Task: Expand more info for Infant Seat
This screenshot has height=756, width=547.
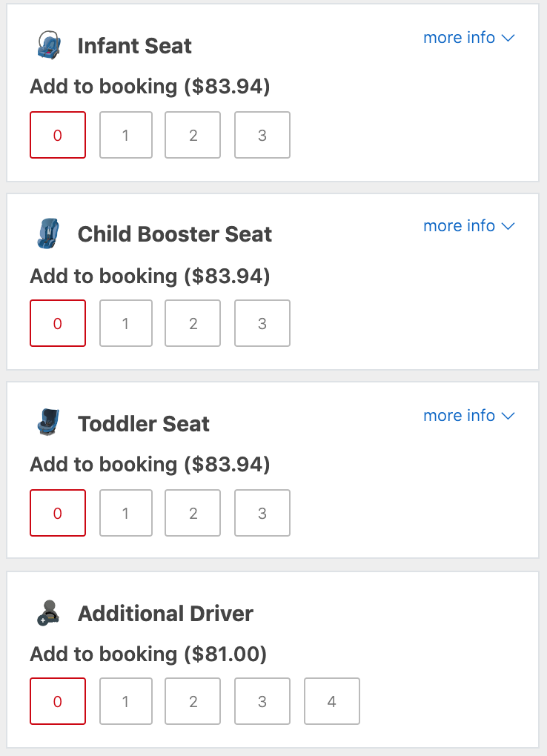Action: tap(469, 38)
